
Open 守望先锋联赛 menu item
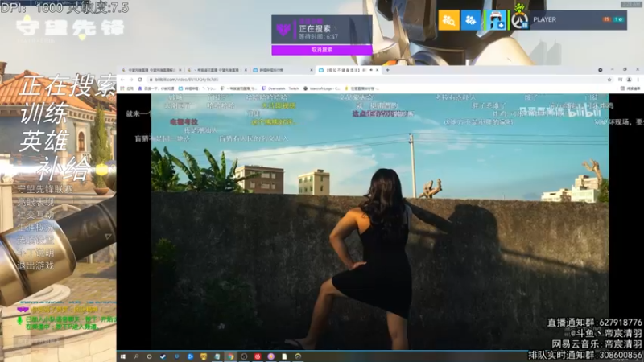(x=45, y=189)
